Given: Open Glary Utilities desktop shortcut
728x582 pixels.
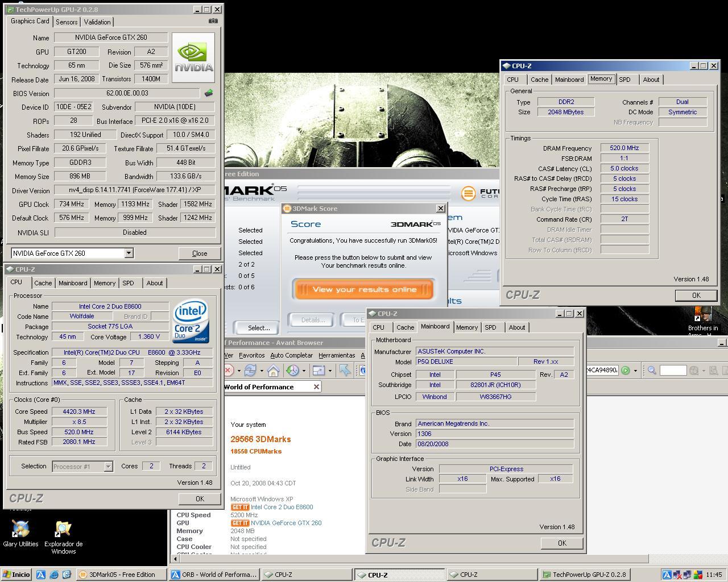Looking at the screenshot, I should 20,534.
